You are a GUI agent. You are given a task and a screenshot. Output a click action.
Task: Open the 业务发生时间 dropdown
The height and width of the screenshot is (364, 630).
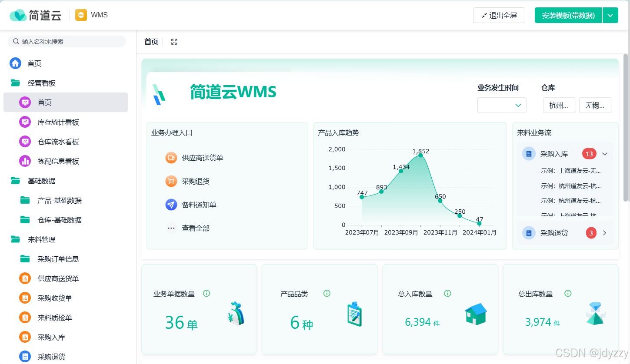click(x=502, y=105)
